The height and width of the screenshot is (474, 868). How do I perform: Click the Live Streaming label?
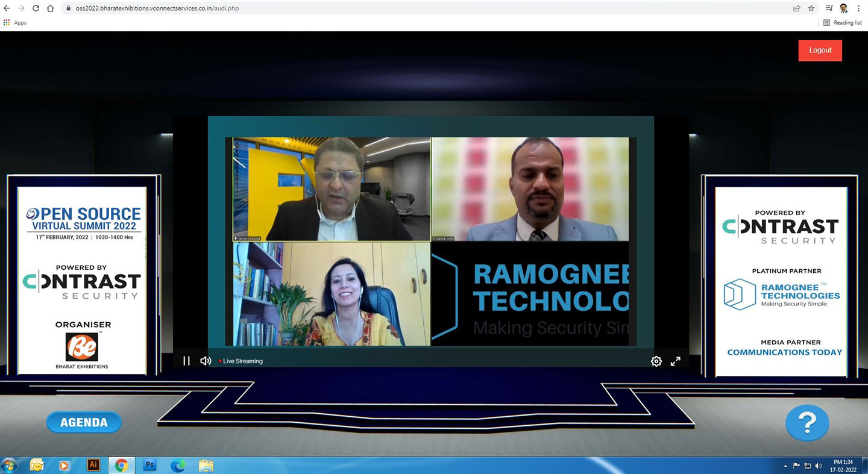pyautogui.click(x=242, y=361)
